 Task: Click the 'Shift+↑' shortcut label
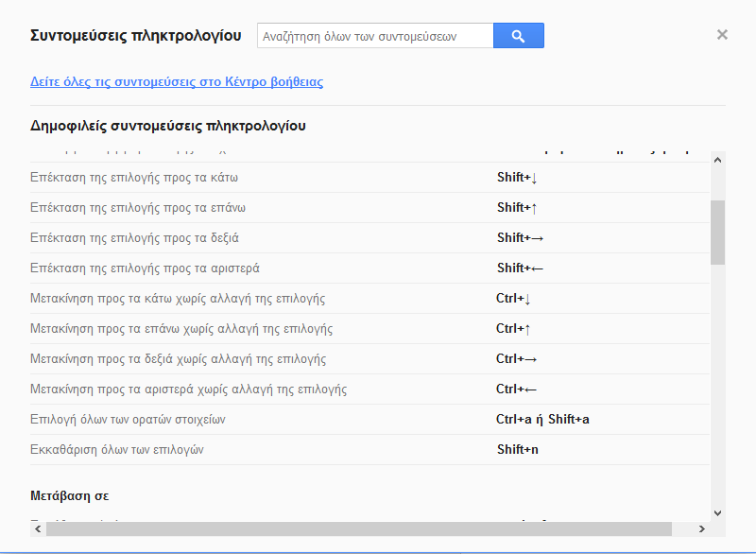click(x=517, y=208)
